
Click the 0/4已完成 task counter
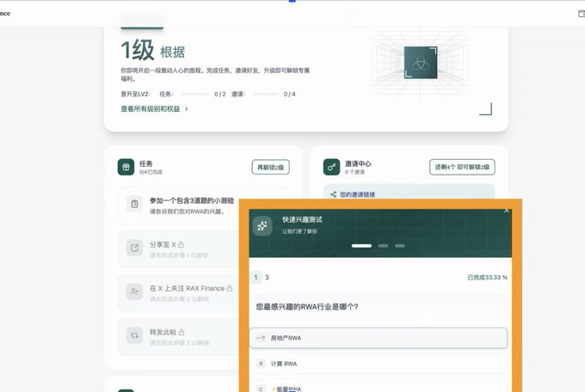[151, 172]
